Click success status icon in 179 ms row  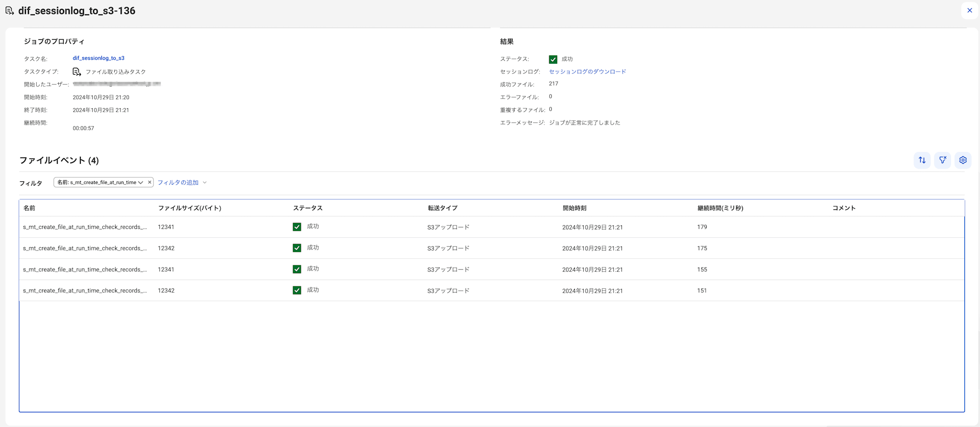[x=297, y=227]
